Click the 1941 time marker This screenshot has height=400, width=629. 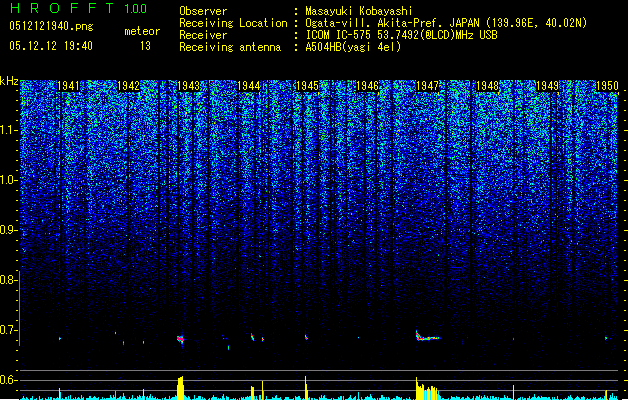point(68,86)
